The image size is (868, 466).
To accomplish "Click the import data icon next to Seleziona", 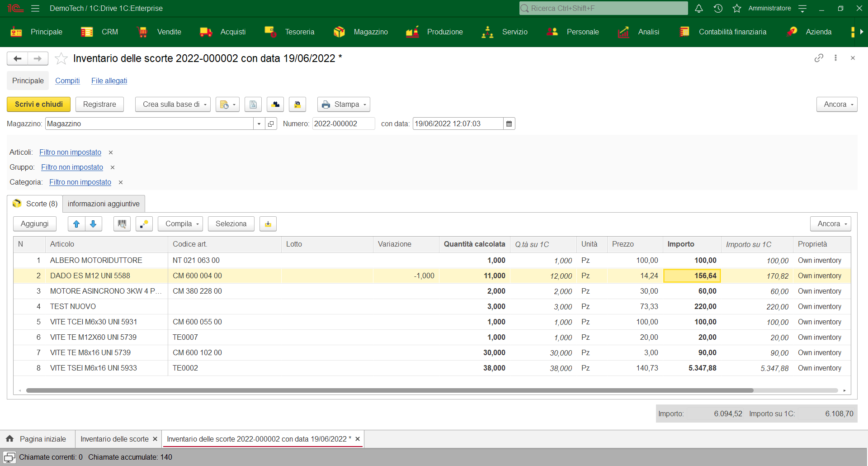I will [268, 224].
